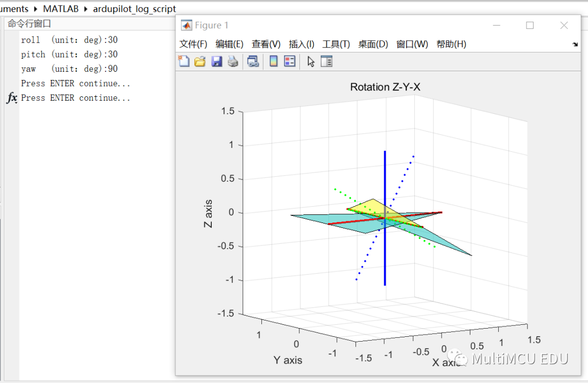Click the New Figure toolbar icon
The height and width of the screenshot is (383, 588).
184,61
